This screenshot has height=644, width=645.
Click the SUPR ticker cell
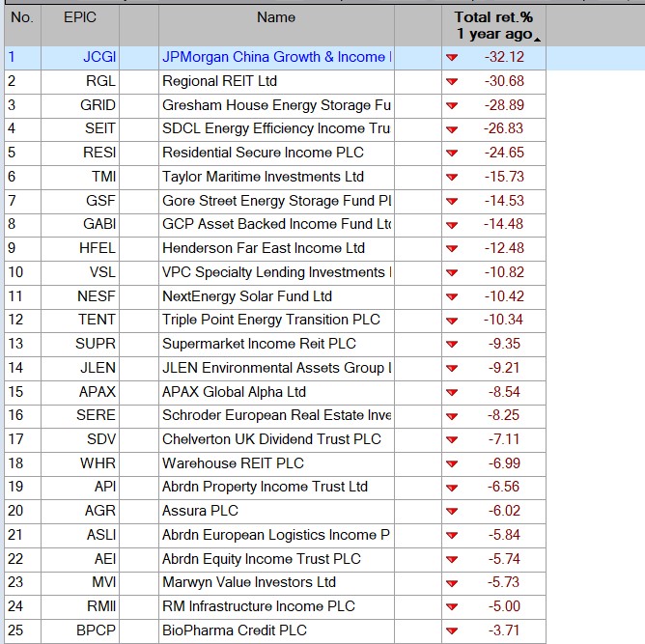pos(80,344)
